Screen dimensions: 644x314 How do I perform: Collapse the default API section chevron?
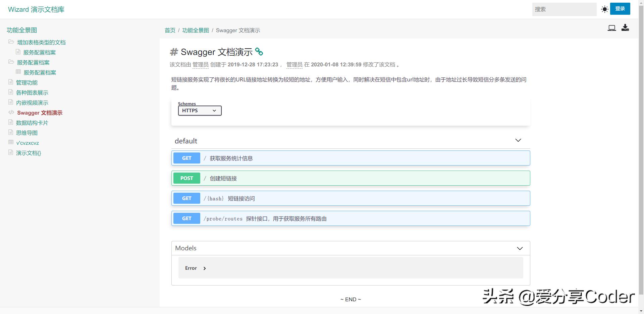[518, 140]
